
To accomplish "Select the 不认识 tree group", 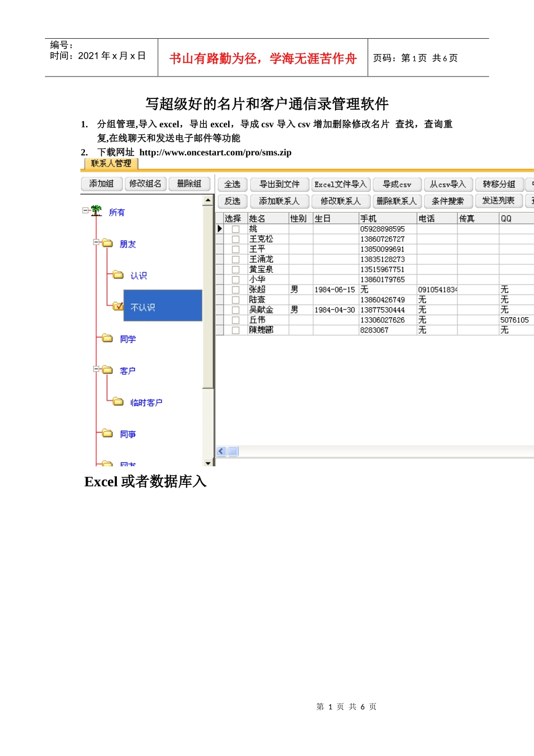I will [x=162, y=305].
